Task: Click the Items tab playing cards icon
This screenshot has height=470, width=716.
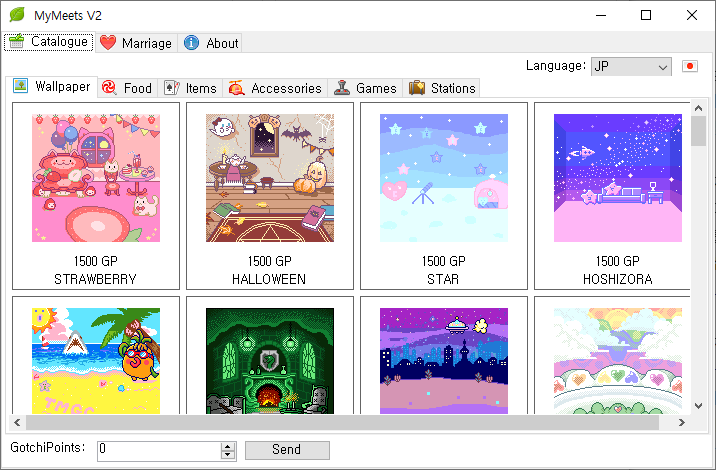Action: click(x=172, y=87)
